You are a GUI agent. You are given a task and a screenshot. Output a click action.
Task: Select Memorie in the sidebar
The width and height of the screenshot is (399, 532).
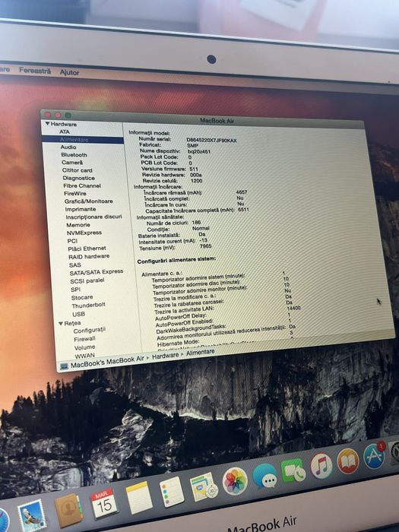click(78, 225)
